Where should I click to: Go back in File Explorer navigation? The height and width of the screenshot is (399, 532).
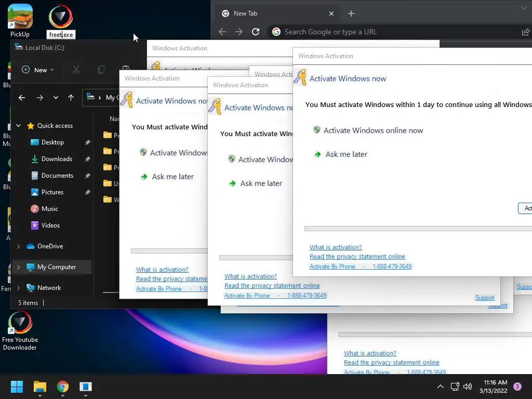click(22, 98)
